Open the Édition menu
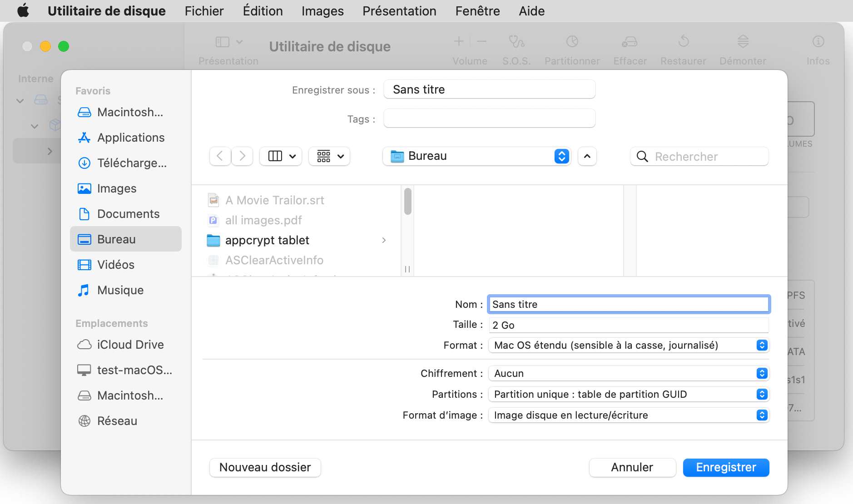 pyautogui.click(x=263, y=10)
